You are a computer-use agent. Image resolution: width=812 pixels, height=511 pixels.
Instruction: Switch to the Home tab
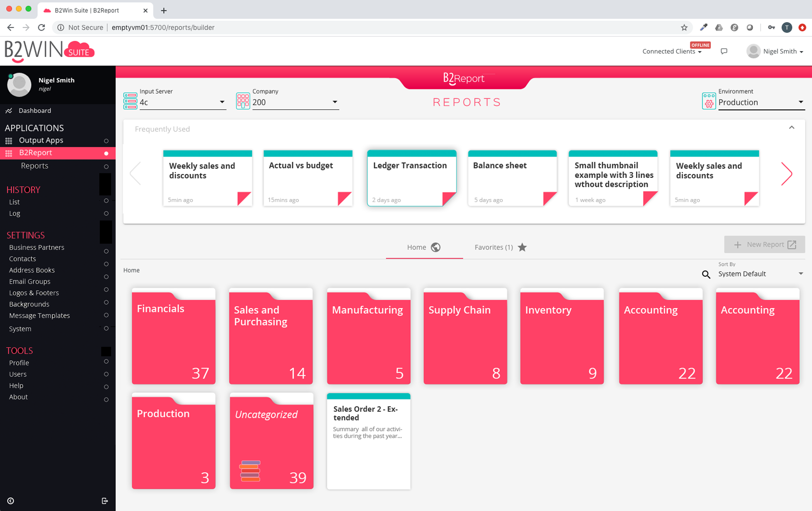pyautogui.click(x=424, y=247)
